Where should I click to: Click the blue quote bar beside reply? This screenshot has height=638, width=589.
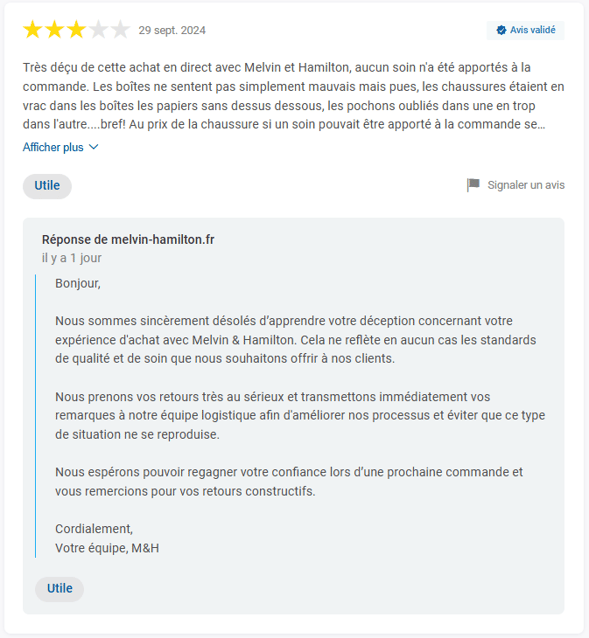pos(35,416)
